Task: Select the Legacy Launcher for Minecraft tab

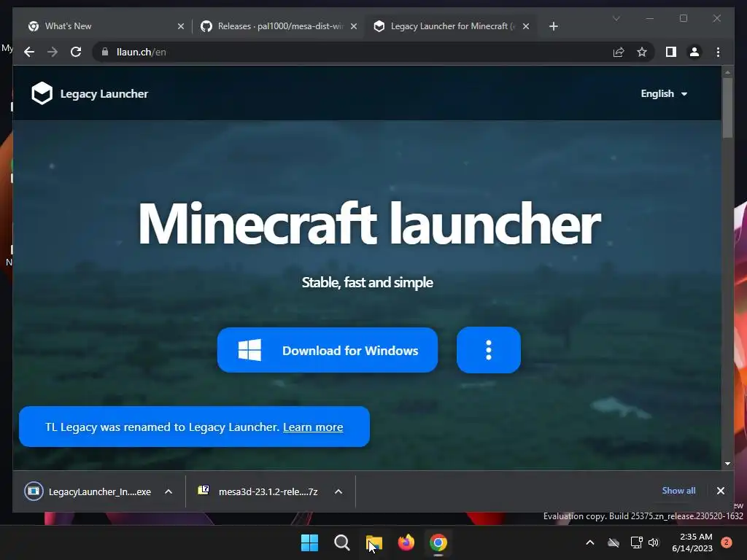Action: (450, 26)
